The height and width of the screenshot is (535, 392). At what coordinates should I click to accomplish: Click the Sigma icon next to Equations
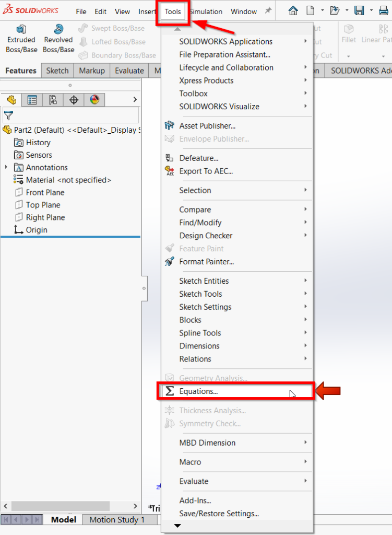pos(170,391)
